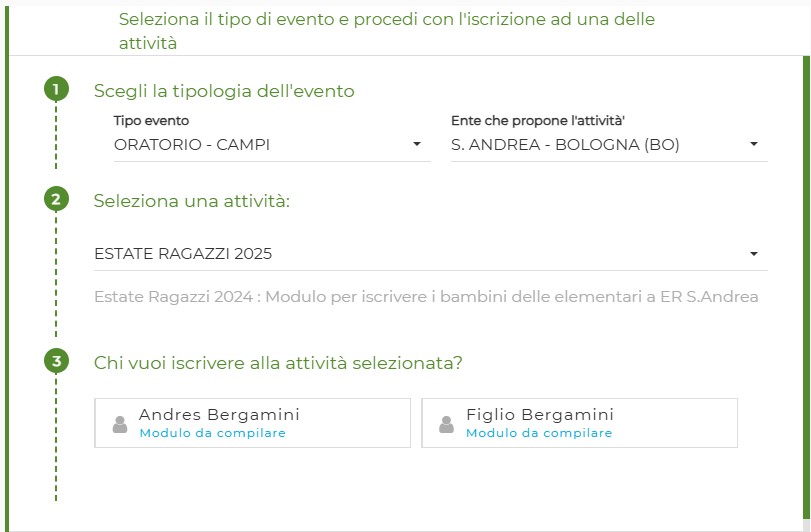The image size is (811, 532).
Task: Open the Tipo evento dropdown arrow
Action: (416, 144)
